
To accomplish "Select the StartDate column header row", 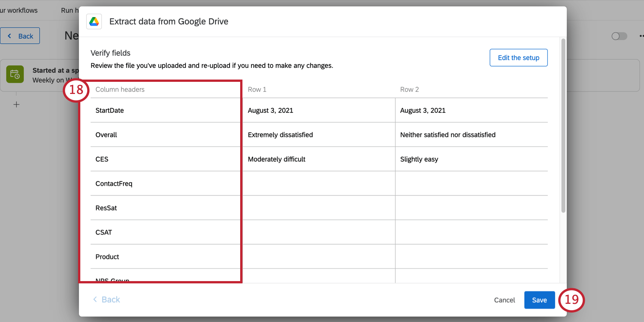I will [x=319, y=110].
